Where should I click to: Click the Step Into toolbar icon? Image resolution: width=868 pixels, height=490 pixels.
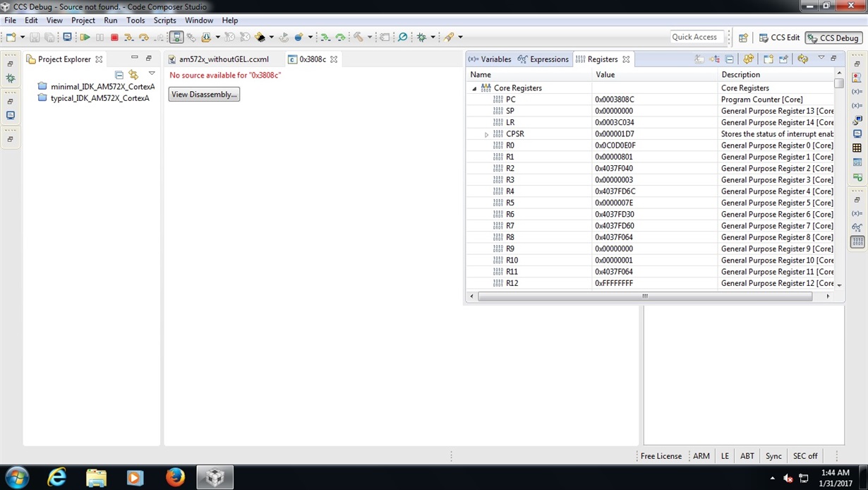tap(128, 37)
